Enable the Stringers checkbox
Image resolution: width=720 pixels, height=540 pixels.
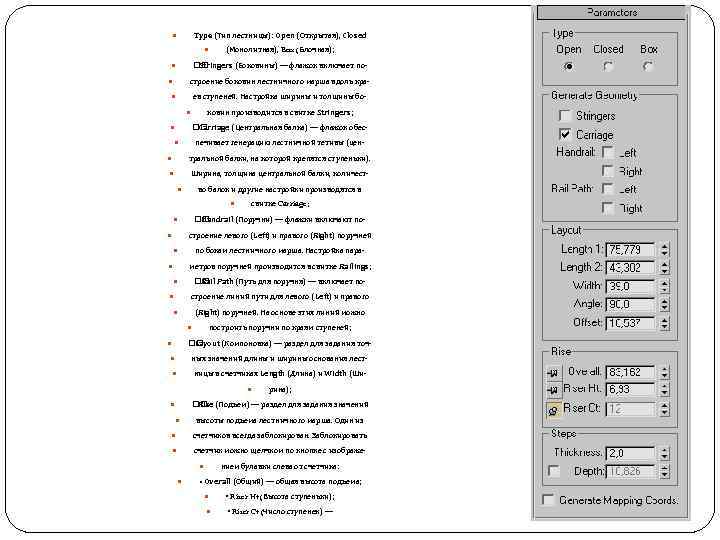[565, 115]
